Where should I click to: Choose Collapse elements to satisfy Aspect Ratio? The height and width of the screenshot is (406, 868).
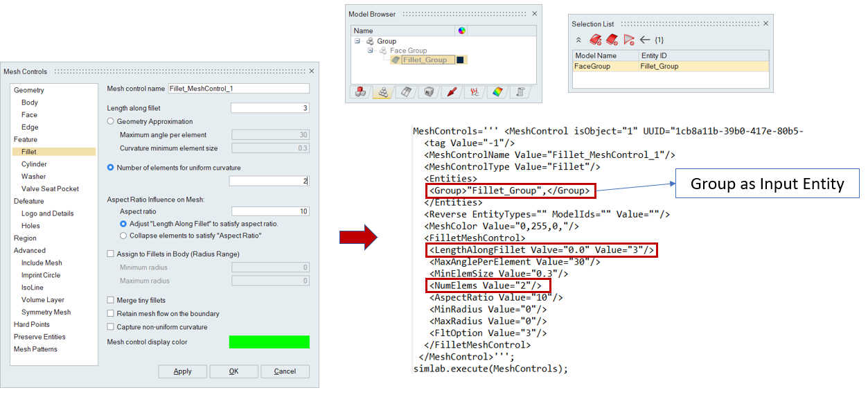click(123, 236)
